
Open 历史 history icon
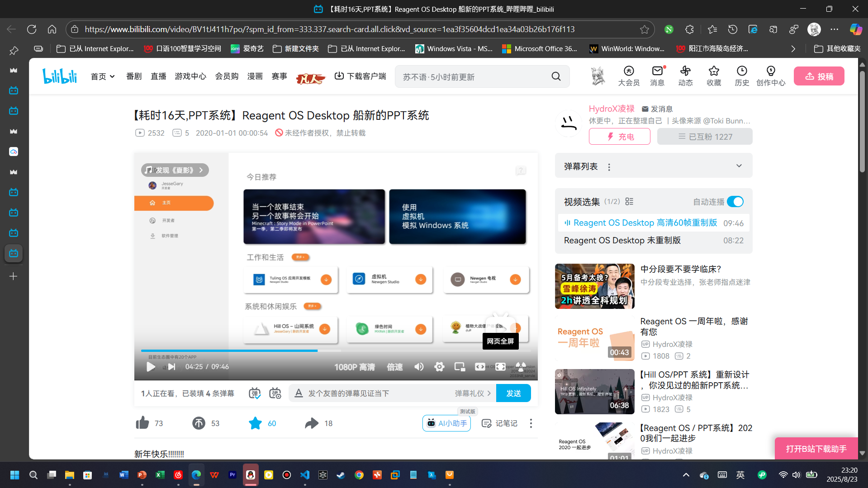(742, 76)
